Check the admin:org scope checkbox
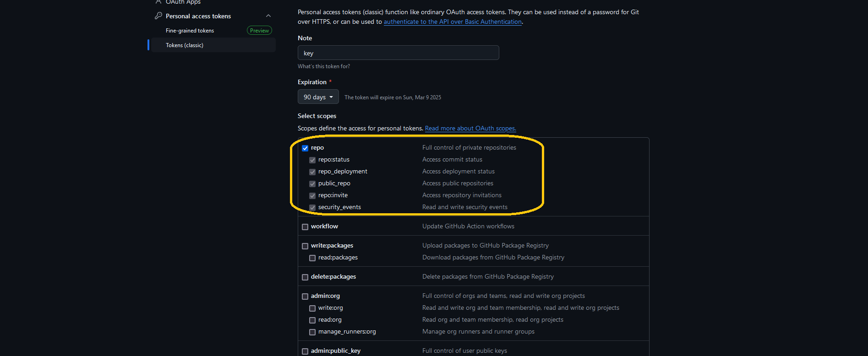The height and width of the screenshot is (356, 868). pos(305,297)
